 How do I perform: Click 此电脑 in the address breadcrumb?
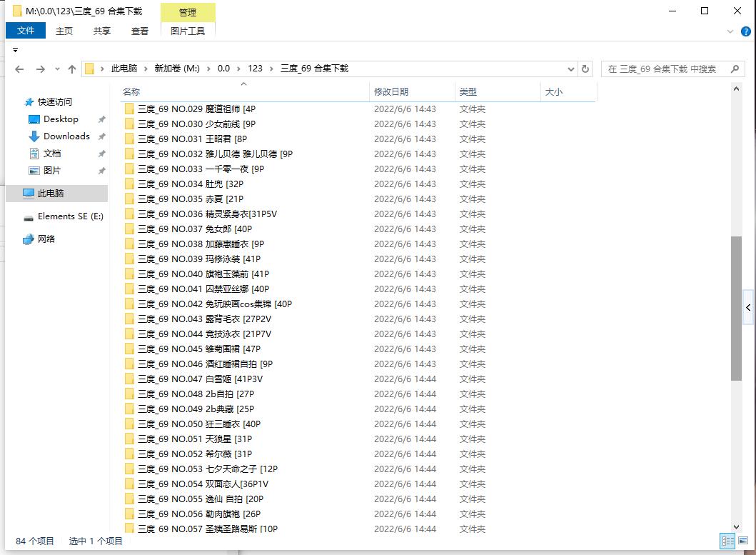[x=124, y=69]
